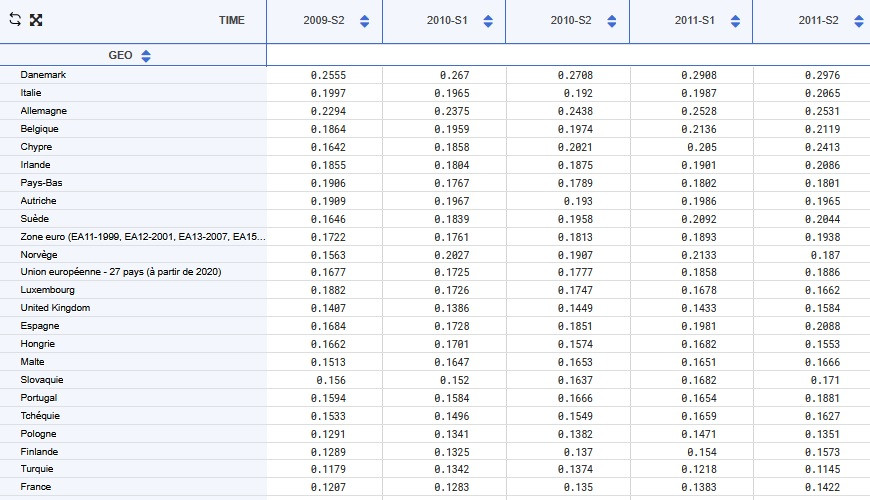This screenshot has height=500, width=870.
Task: Click United Kingdom's 2010-S2 value 0.1449
Action: coord(575,308)
